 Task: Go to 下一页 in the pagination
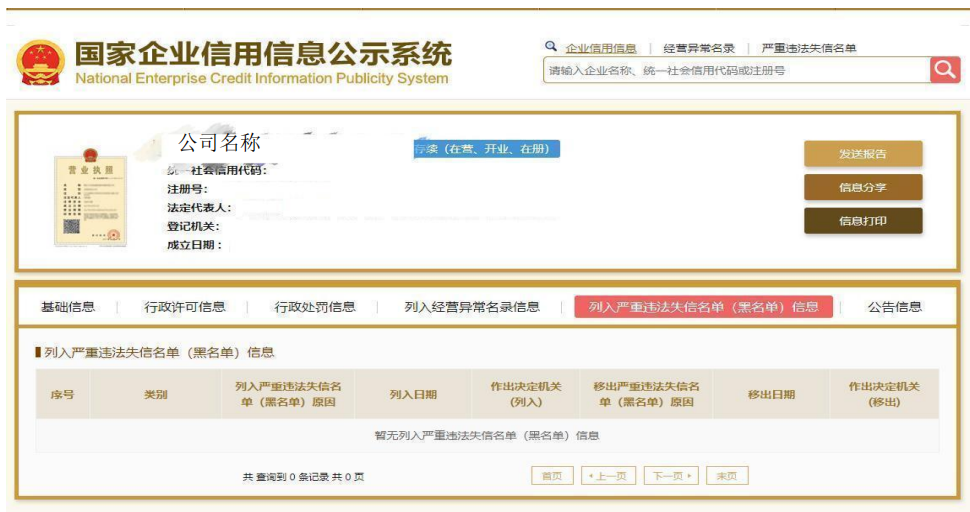point(671,476)
